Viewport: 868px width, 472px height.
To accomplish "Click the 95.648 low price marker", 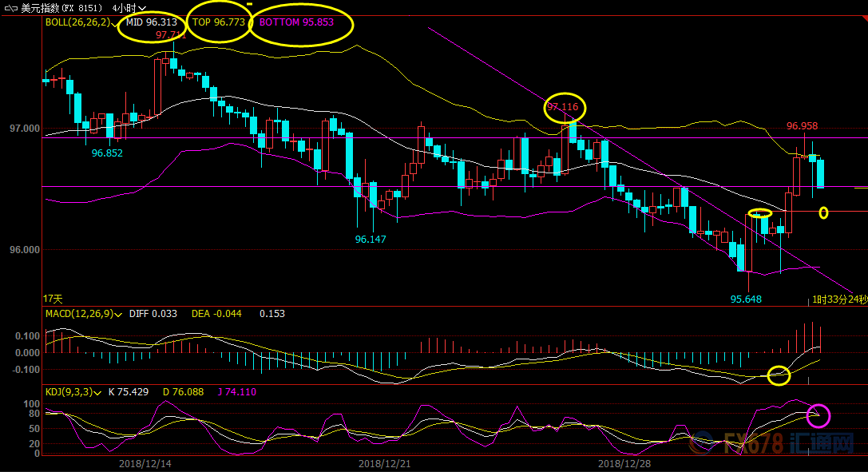I will click(746, 299).
